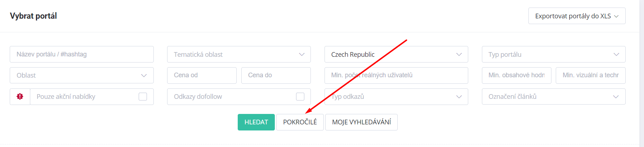Viewport: 644px width, 147px height.
Task: Click the Cena do price field
Action: coord(276,75)
